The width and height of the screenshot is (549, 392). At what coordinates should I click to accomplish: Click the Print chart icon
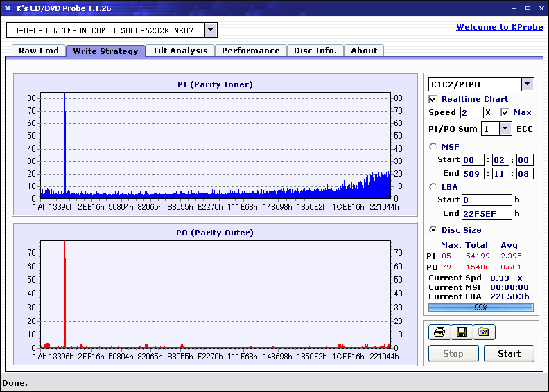click(439, 332)
